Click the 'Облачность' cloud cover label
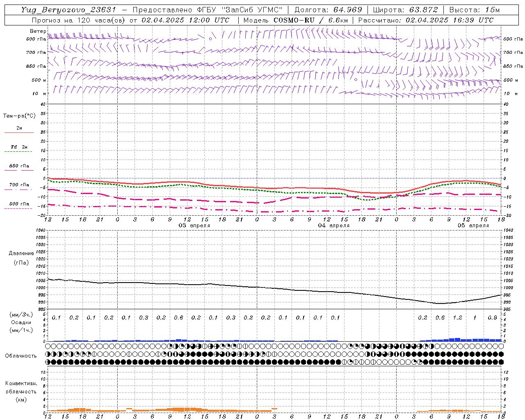This screenshot has width=525, height=420. click(x=21, y=356)
